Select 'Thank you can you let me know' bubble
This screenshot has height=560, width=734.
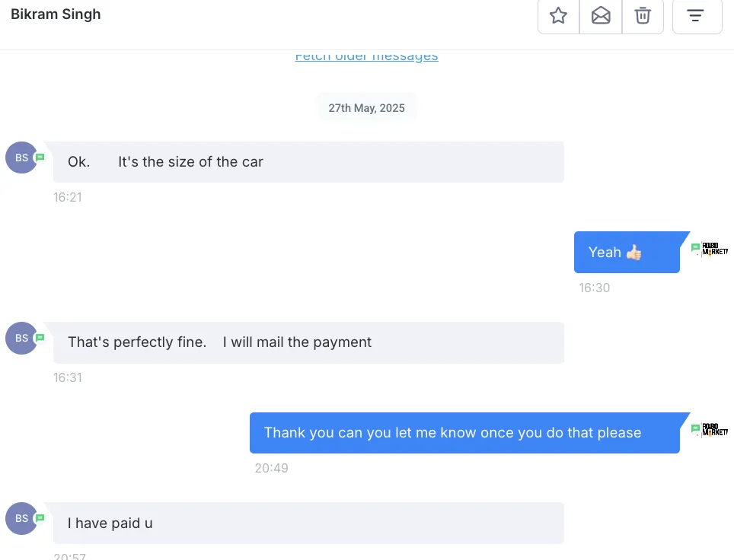[x=464, y=433]
